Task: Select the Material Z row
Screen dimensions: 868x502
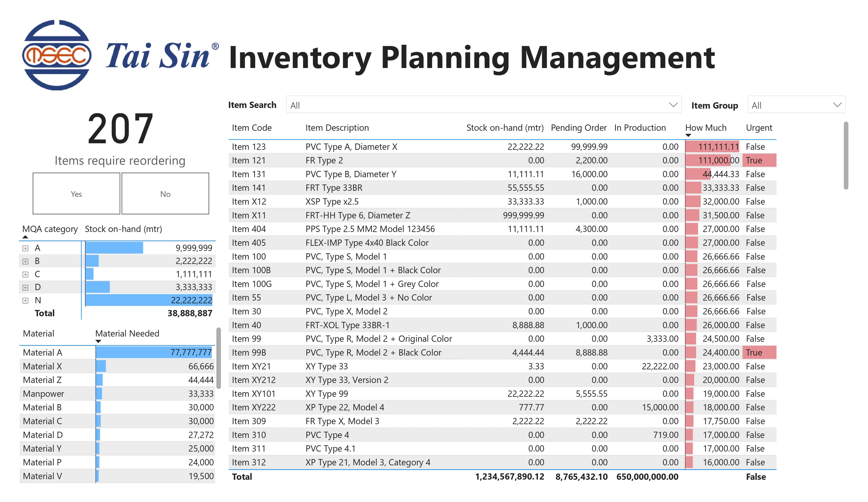Action: tap(117, 380)
